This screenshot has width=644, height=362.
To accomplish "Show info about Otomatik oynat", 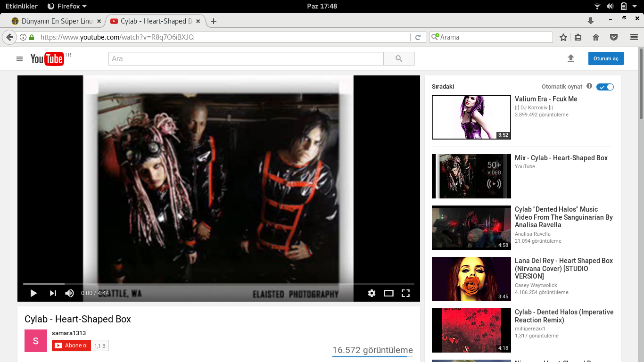I will pyautogui.click(x=589, y=86).
